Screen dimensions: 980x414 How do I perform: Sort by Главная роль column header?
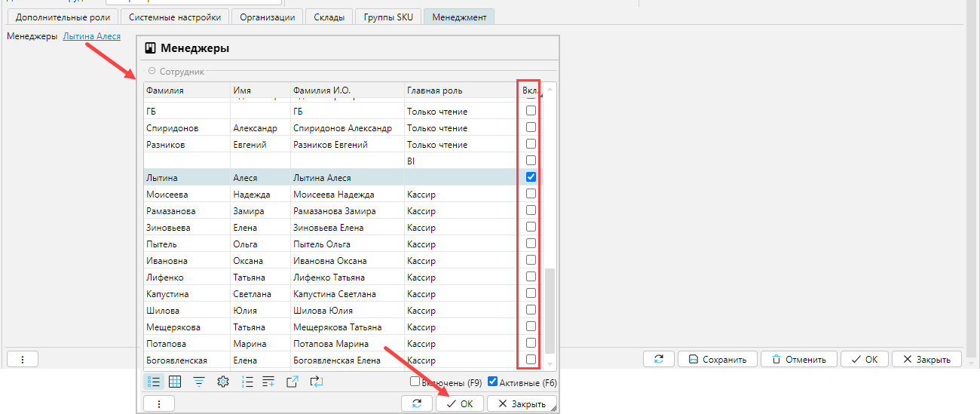pyautogui.click(x=434, y=90)
